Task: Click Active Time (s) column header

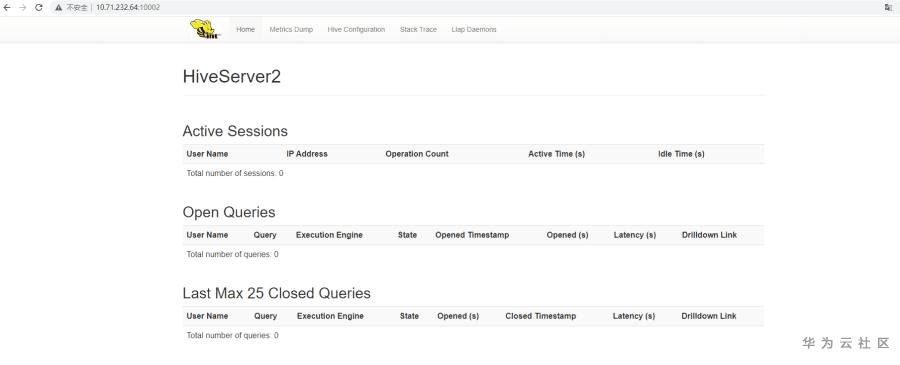Action: [x=557, y=154]
